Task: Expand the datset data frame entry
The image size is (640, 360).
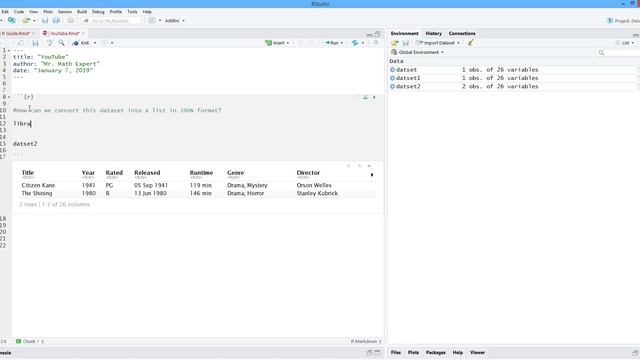Action: pyautogui.click(x=392, y=70)
